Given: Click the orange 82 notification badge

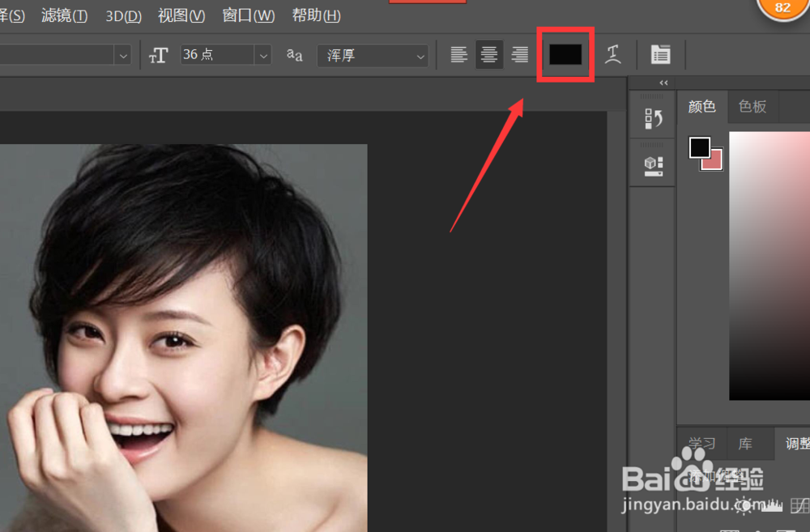Looking at the screenshot, I should (x=782, y=8).
